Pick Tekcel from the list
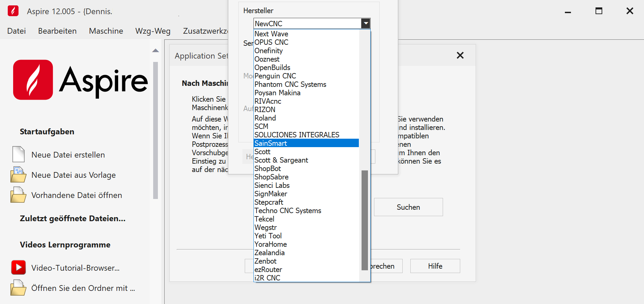The image size is (644, 304). pyautogui.click(x=306, y=219)
